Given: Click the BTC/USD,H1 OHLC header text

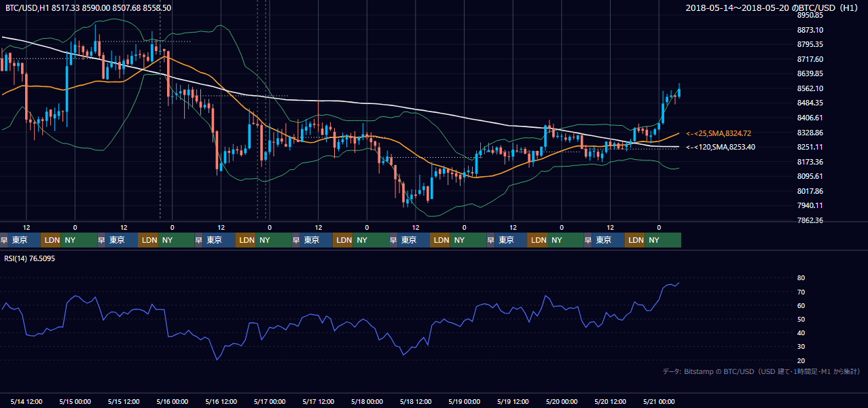Looking at the screenshot, I should 88,8.
